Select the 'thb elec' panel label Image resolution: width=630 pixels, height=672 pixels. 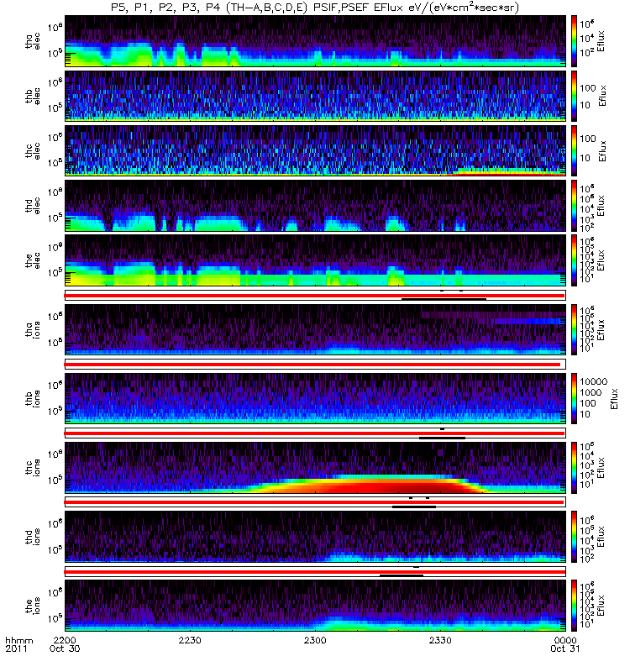(33, 96)
